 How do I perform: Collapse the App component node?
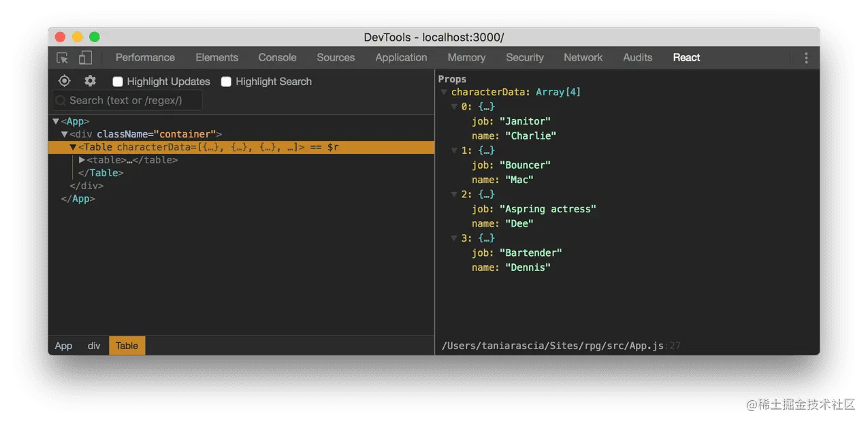pyautogui.click(x=56, y=122)
